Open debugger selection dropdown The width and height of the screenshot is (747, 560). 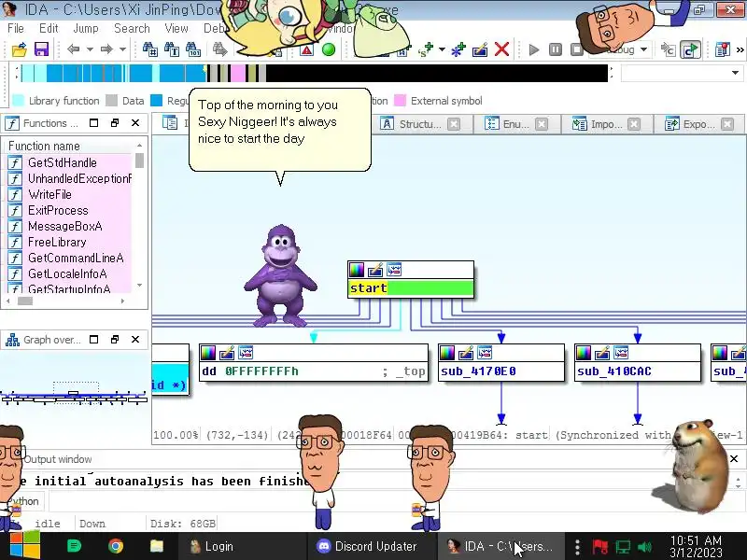[x=643, y=49]
